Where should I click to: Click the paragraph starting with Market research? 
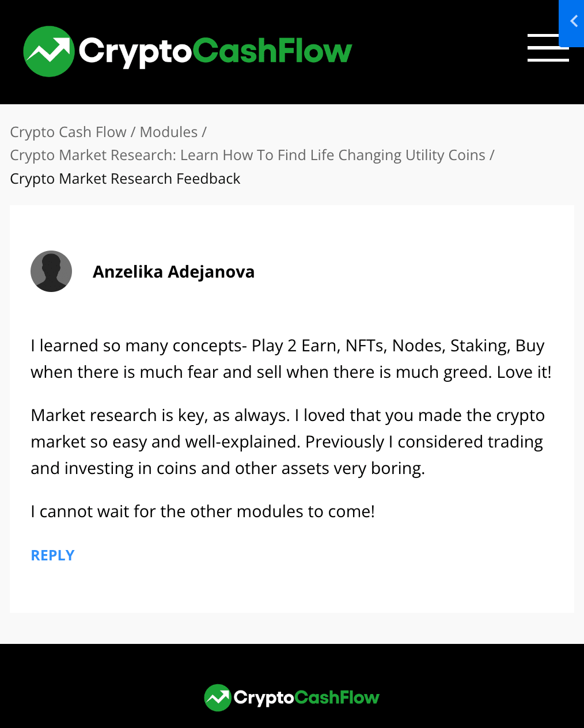coord(287,442)
